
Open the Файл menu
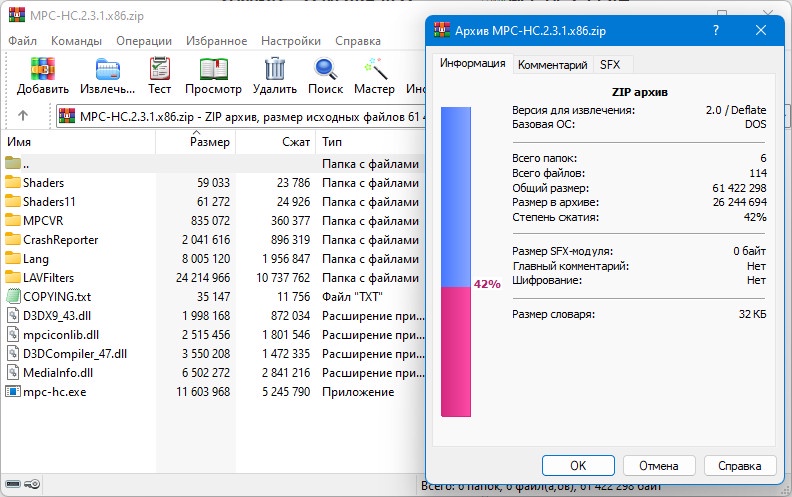pos(22,41)
